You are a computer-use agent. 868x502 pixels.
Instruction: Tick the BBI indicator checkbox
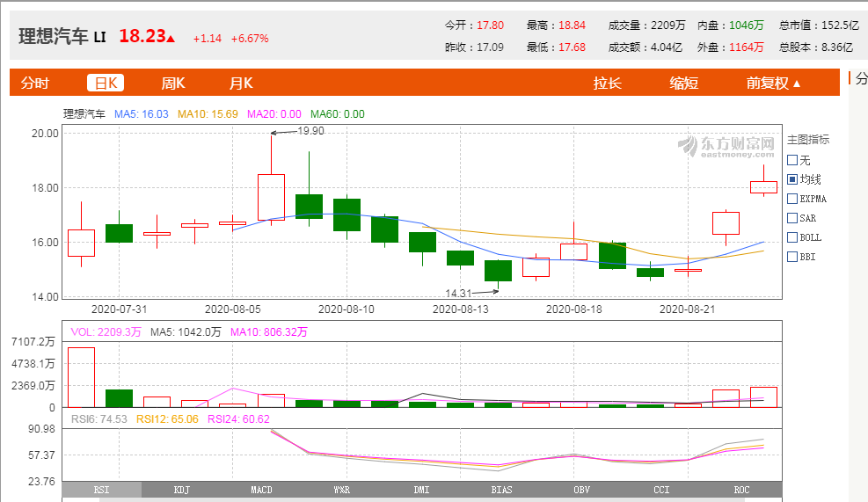[x=792, y=257]
